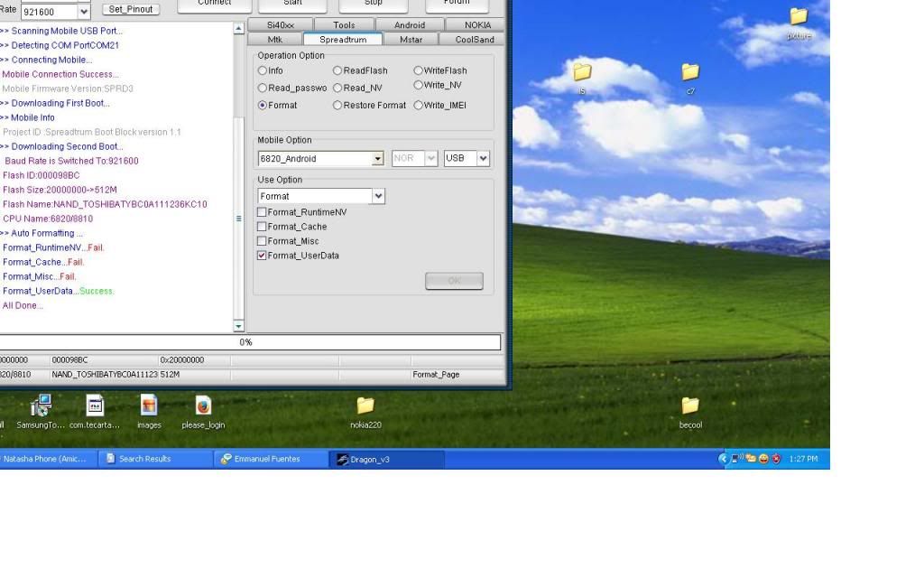Select the please_login Firefox file icon
This screenshot has height=578, width=924.
click(203, 406)
